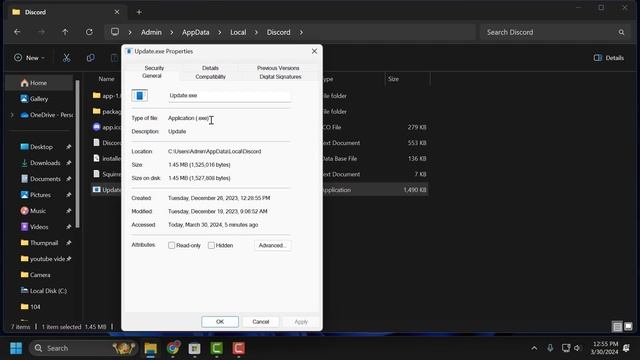Image resolution: width=640 pixels, height=360 pixels.
Task: Click the volume speaker tray icon
Action: tap(577, 348)
